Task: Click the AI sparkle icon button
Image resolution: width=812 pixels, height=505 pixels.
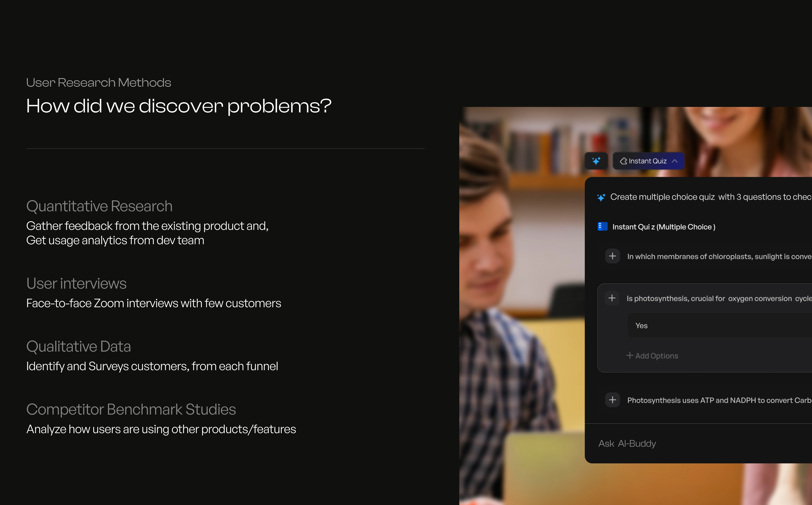Action: pos(596,161)
